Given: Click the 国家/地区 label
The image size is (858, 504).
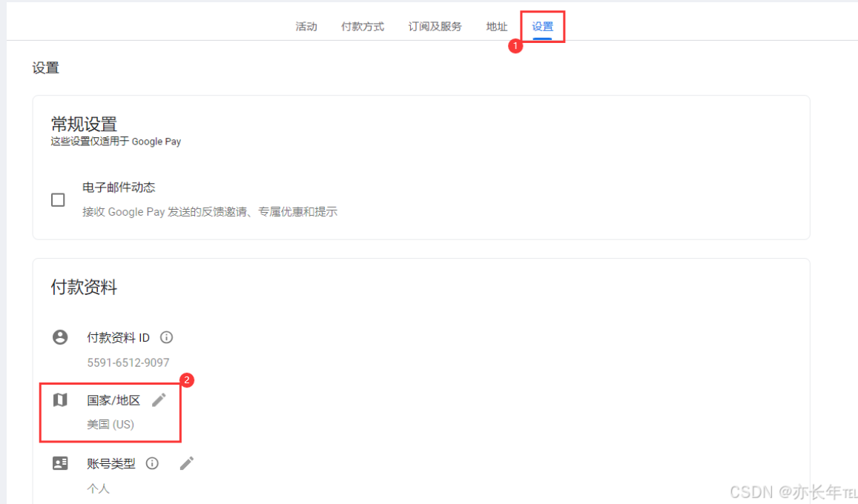Looking at the screenshot, I should coord(113,400).
